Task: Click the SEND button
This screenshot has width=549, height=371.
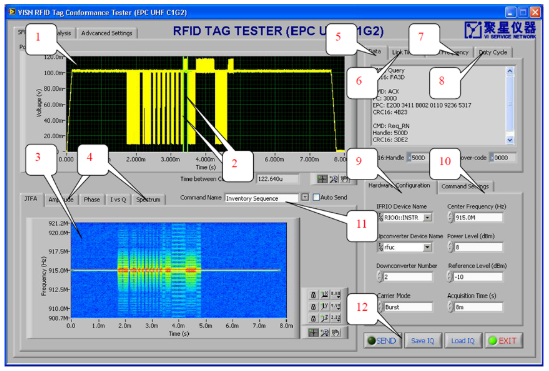Action: tap(382, 341)
